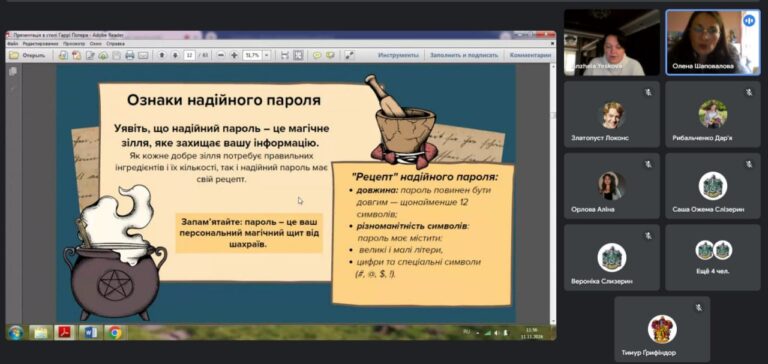Click the muted mic icon on Рибальченко Дар'я tile
This screenshot has height=364, width=768.
tap(749, 92)
